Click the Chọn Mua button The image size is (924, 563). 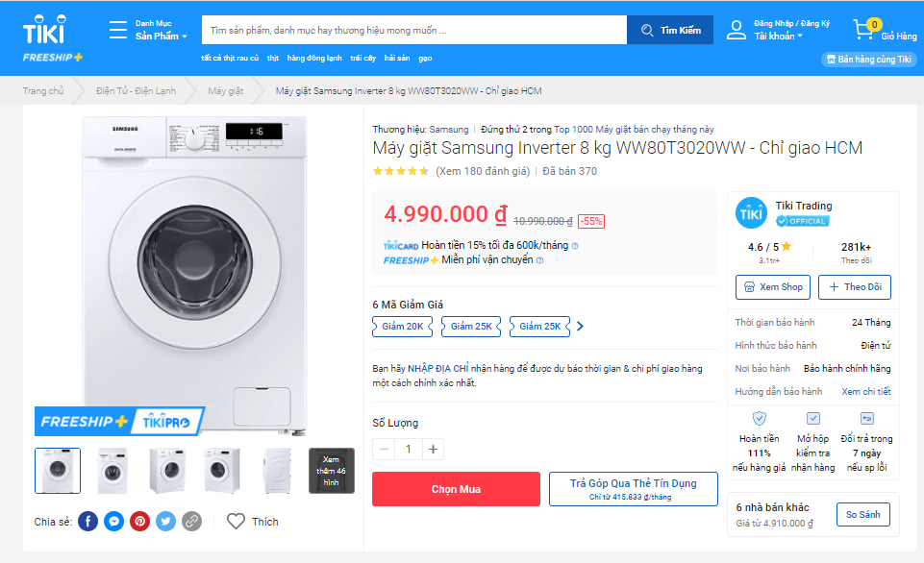pyautogui.click(x=456, y=489)
